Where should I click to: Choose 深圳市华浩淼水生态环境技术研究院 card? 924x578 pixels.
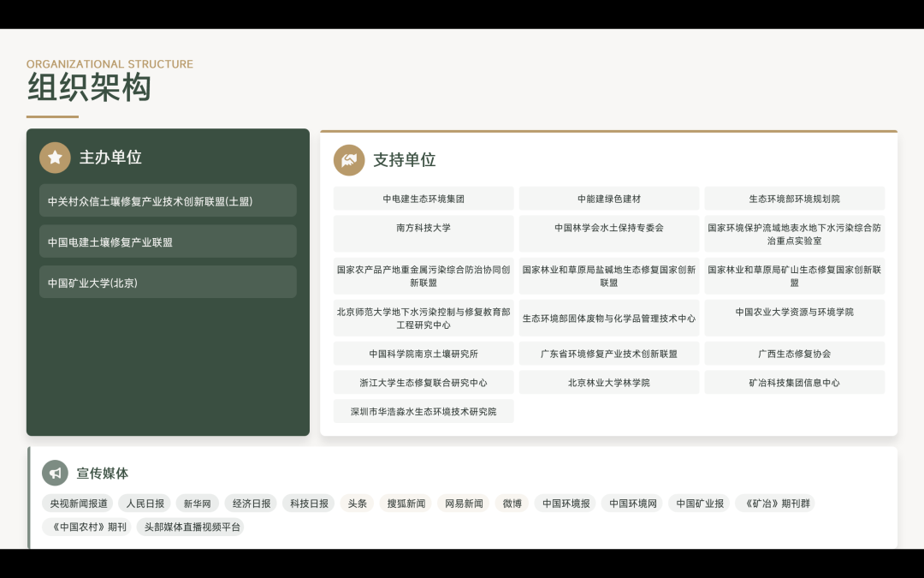[x=423, y=411]
